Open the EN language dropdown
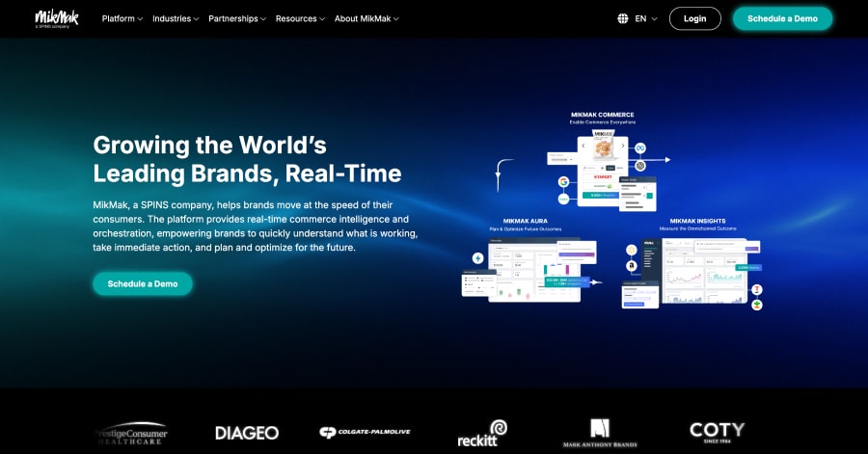The height and width of the screenshot is (454, 868). pos(646,19)
